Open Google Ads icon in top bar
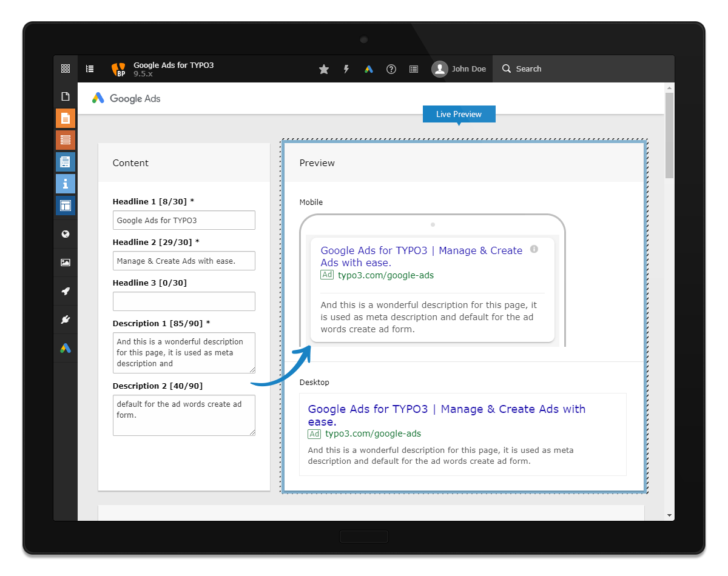 368,69
